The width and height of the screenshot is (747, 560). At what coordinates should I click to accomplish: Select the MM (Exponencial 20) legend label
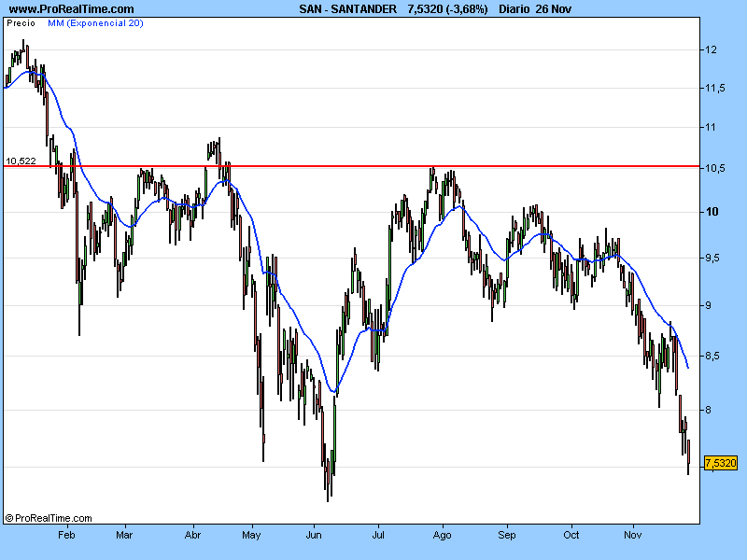pos(95,22)
